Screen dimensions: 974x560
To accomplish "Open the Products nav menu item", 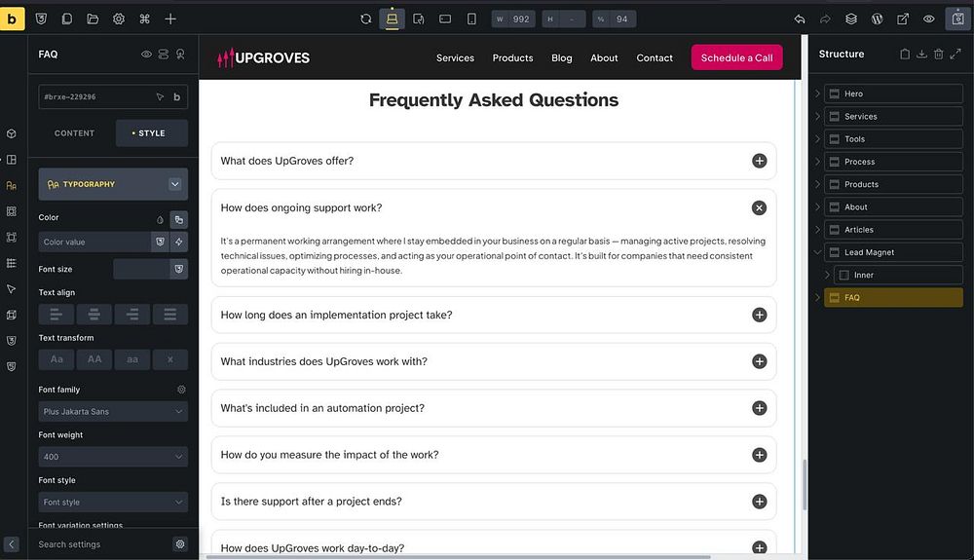I will coord(512,57).
